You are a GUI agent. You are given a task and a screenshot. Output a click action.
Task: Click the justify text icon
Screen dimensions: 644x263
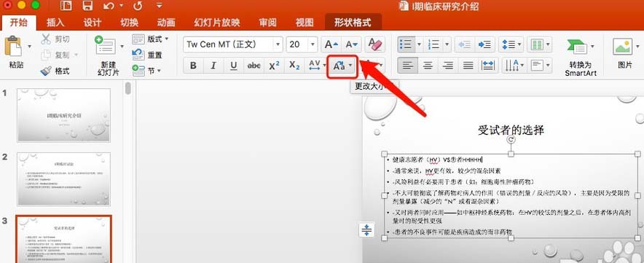click(468, 66)
